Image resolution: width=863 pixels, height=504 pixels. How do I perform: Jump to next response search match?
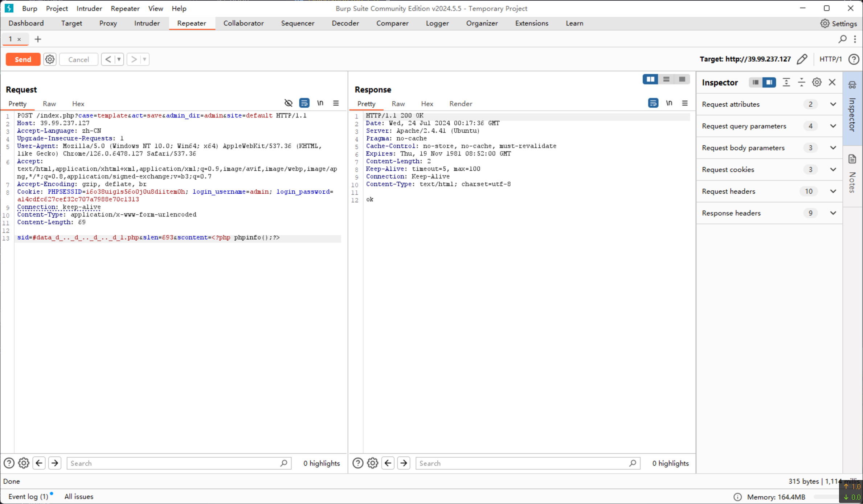(x=404, y=463)
